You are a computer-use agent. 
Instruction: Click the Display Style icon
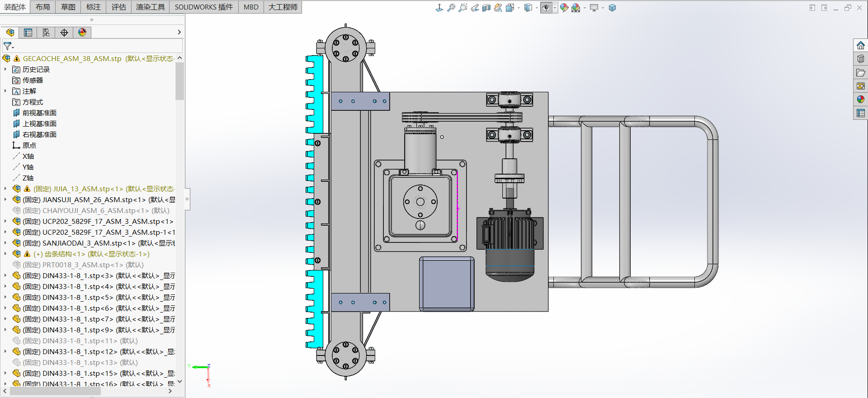528,8
